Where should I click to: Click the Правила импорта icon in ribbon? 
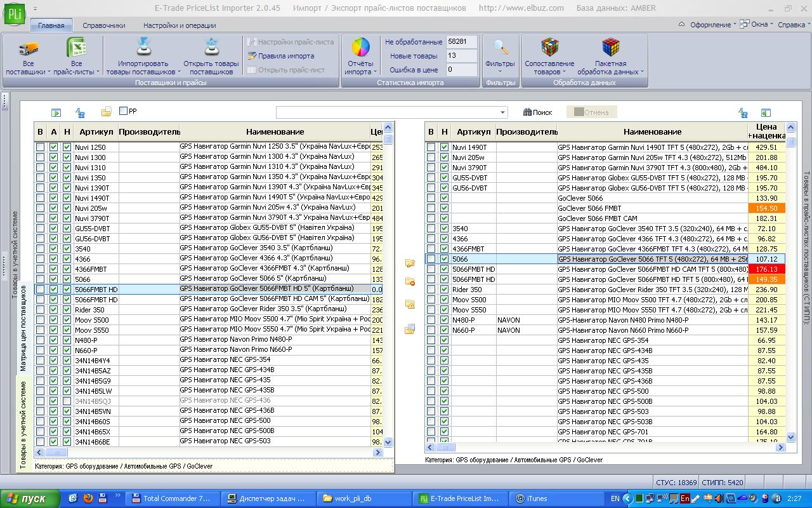pos(252,56)
